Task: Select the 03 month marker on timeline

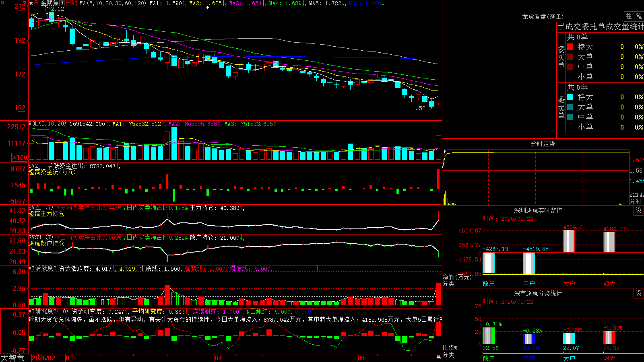Action: tap(69, 358)
